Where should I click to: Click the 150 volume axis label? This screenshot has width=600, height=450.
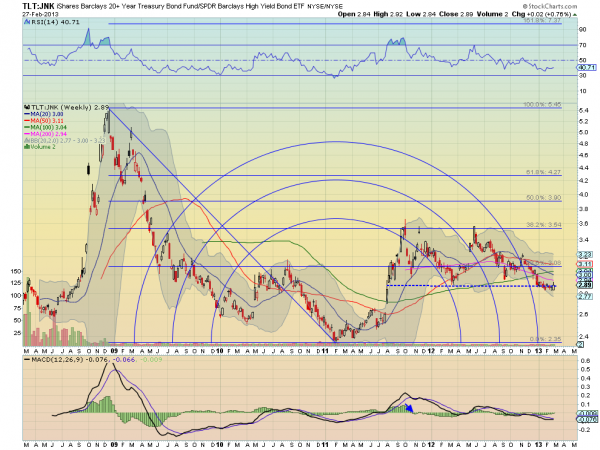[x=16, y=271]
